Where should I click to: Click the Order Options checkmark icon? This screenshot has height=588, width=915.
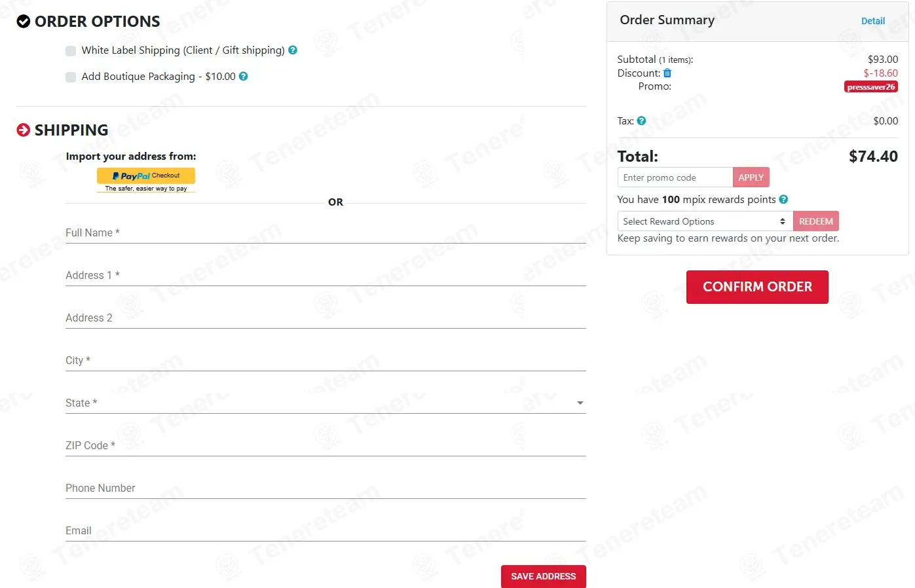click(24, 22)
